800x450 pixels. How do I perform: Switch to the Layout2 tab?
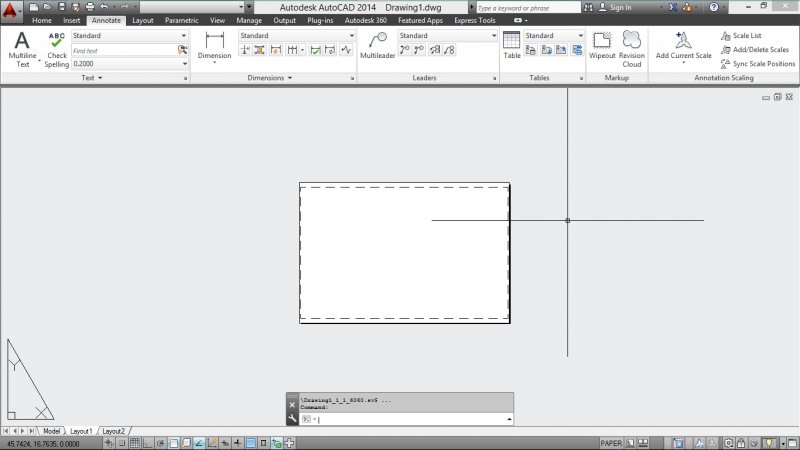point(114,431)
